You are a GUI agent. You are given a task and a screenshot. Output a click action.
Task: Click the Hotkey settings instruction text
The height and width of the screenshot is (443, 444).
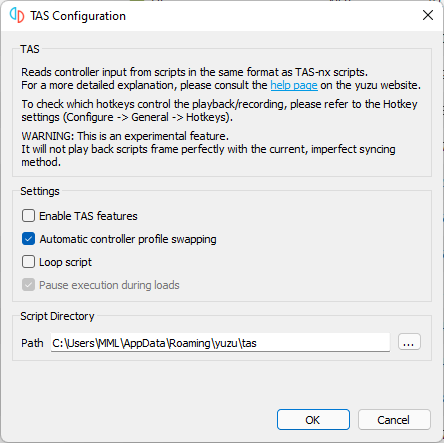point(219,111)
